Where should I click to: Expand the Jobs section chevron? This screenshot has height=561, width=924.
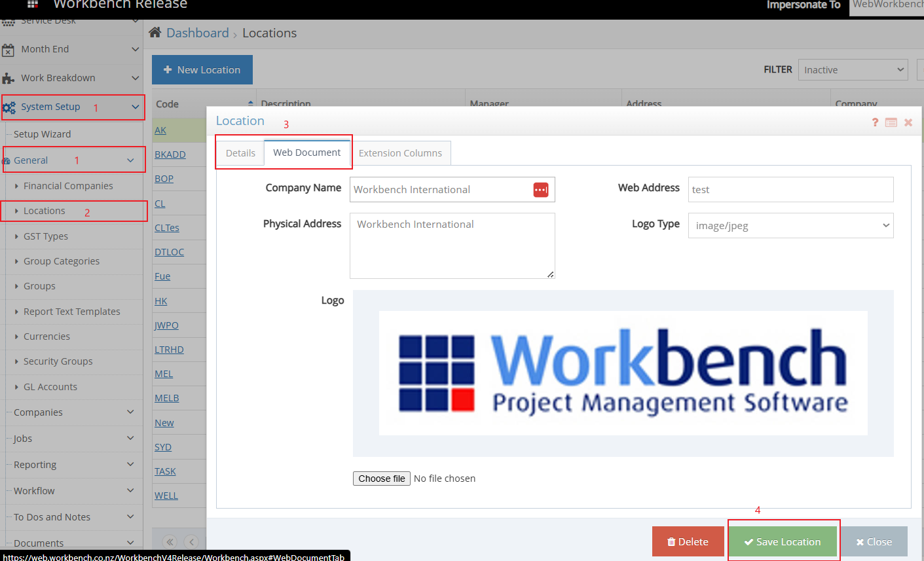[130, 438]
